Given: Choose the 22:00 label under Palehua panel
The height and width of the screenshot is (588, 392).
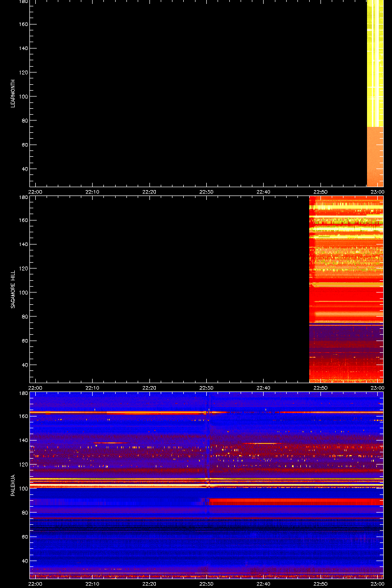Looking at the screenshot, I should pos(35,583).
